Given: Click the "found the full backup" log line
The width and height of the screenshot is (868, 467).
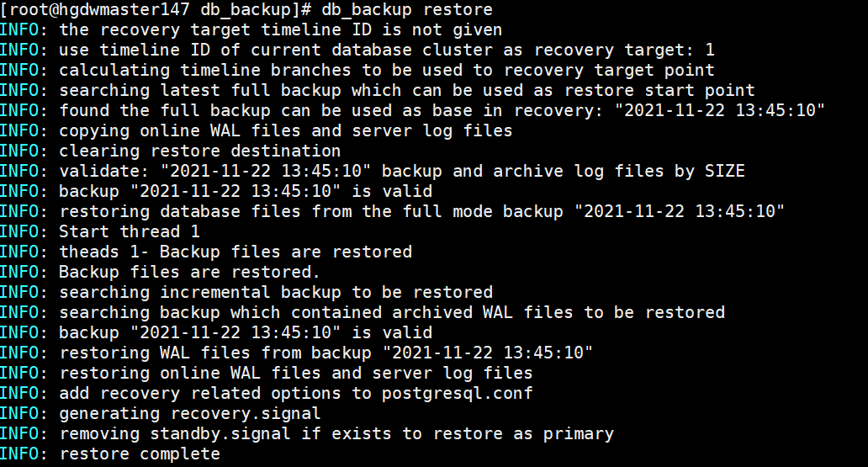Looking at the screenshot, I should click(442, 110).
